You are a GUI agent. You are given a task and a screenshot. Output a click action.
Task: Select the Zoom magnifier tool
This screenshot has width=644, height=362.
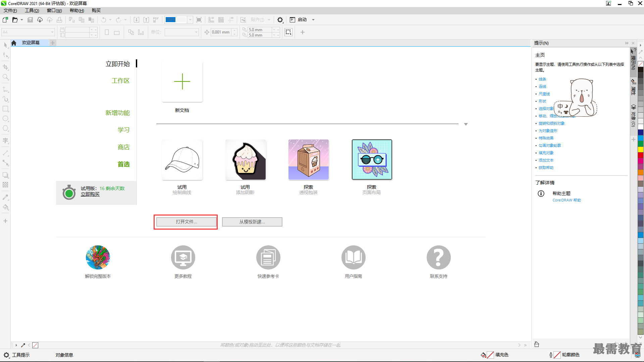tap(6, 77)
